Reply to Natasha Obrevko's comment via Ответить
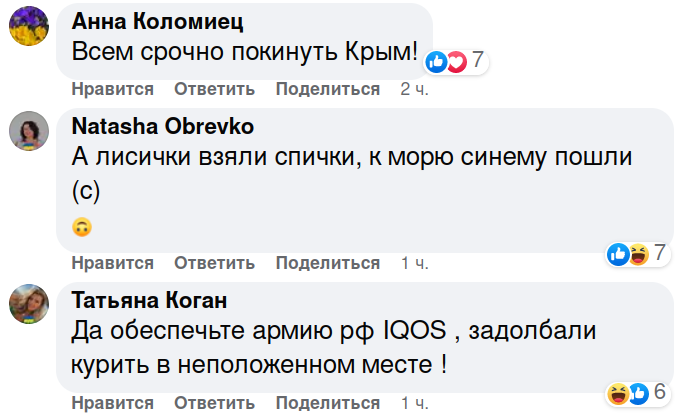 coord(214,263)
